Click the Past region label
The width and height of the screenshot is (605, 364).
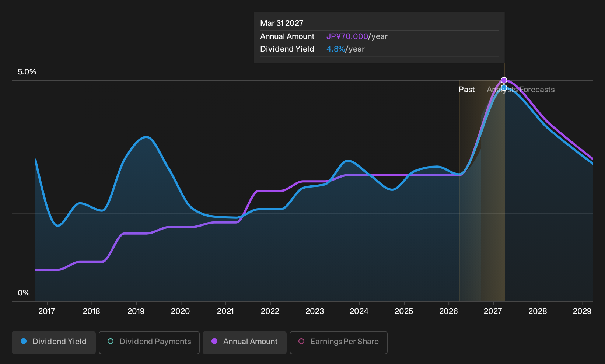[x=467, y=90]
